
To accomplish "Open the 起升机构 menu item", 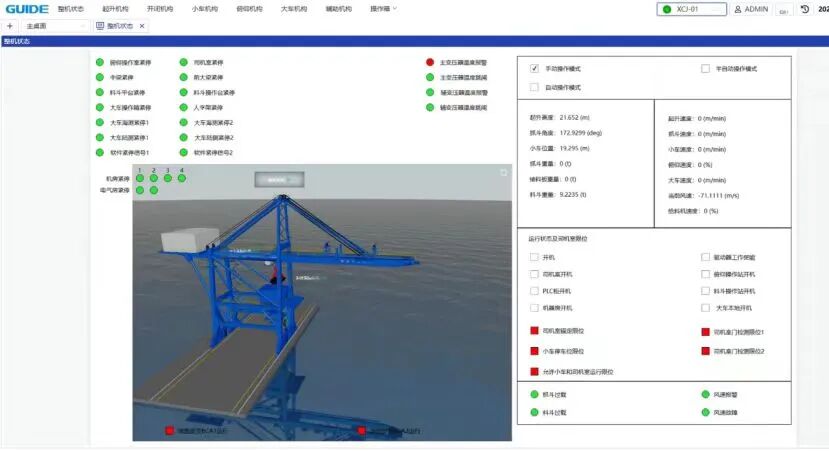I will coord(116,8).
